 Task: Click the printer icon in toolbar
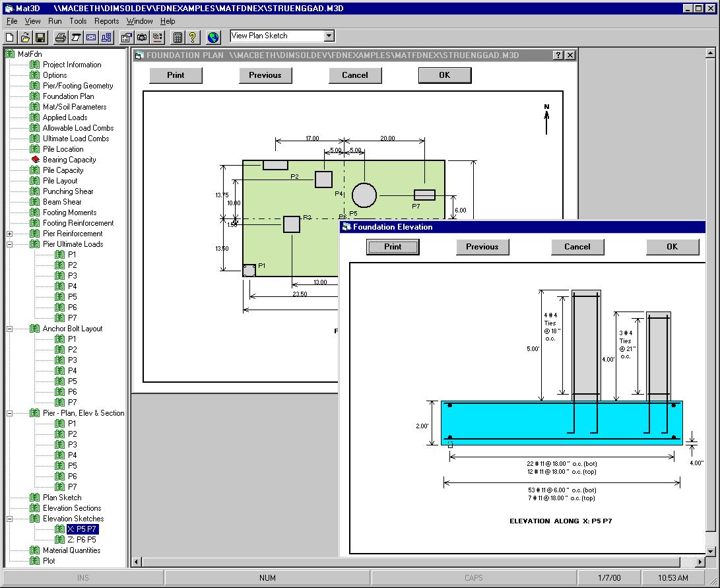pos(60,37)
